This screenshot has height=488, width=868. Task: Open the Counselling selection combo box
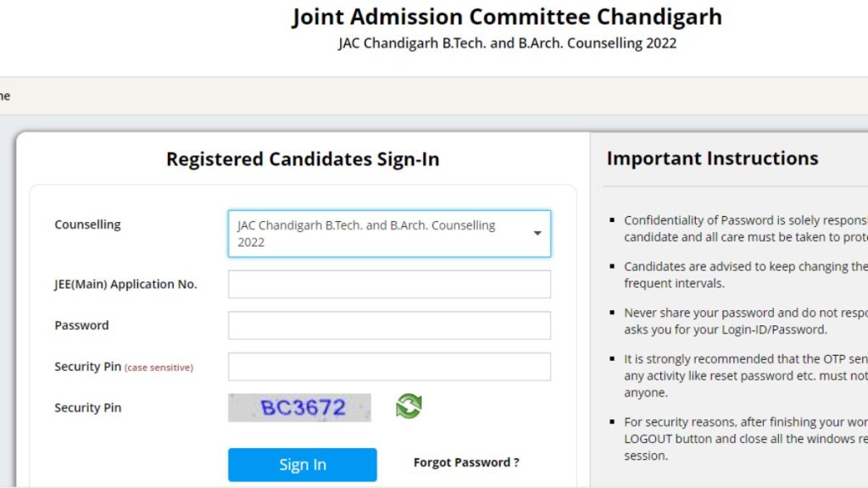pyautogui.click(x=389, y=233)
